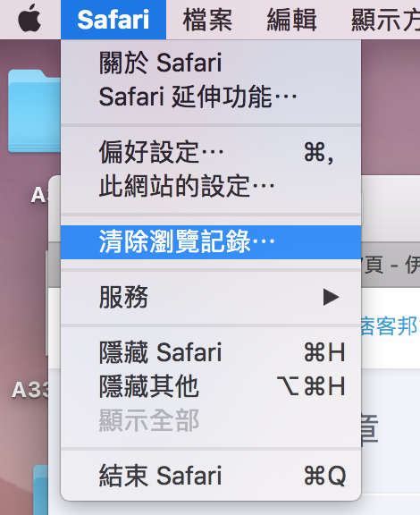Open the Apple menu icon
This screenshot has height=515, width=420.
[29, 19]
